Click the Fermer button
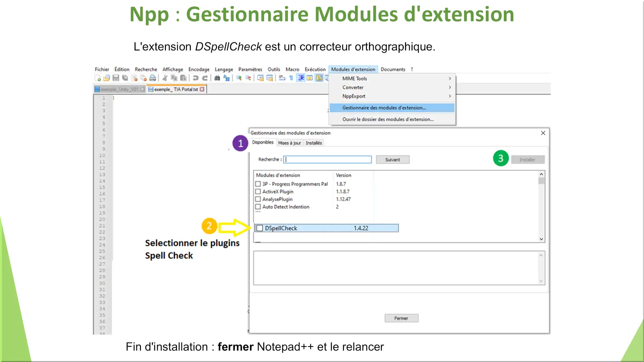This screenshot has height=362, width=644. [x=401, y=318]
